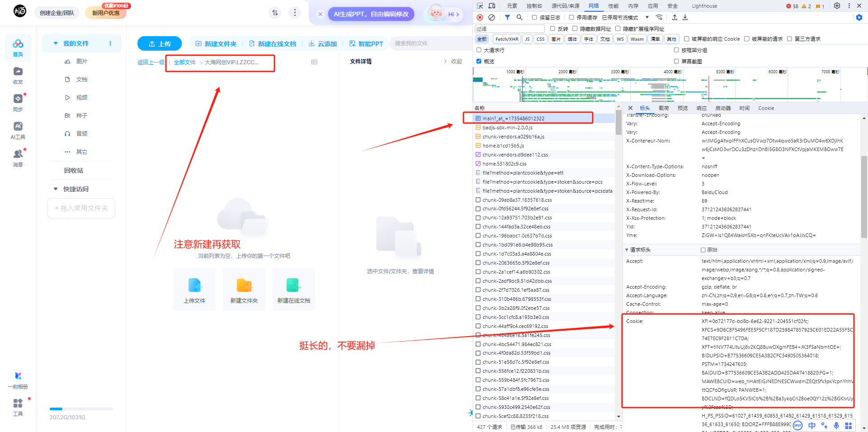Toggle the device toolbar icon in DevTools
The width and height of the screenshot is (868, 432).
click(x=492, y=6)
